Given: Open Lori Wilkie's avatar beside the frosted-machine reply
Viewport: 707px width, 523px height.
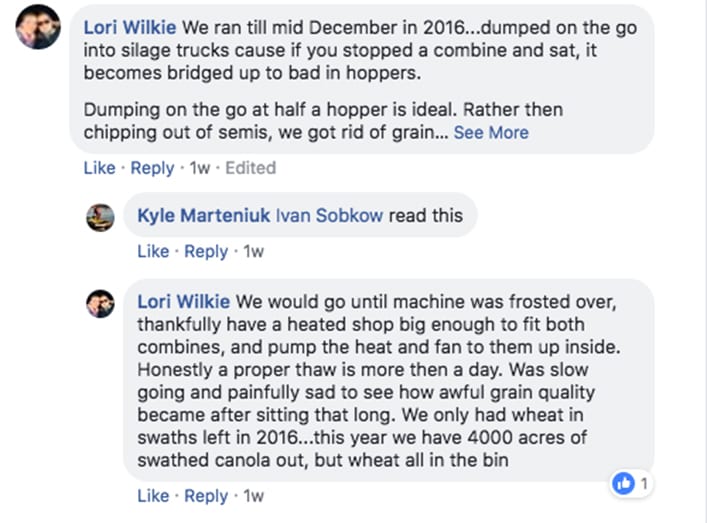Looking at the screenshot, I should (100, 302).
